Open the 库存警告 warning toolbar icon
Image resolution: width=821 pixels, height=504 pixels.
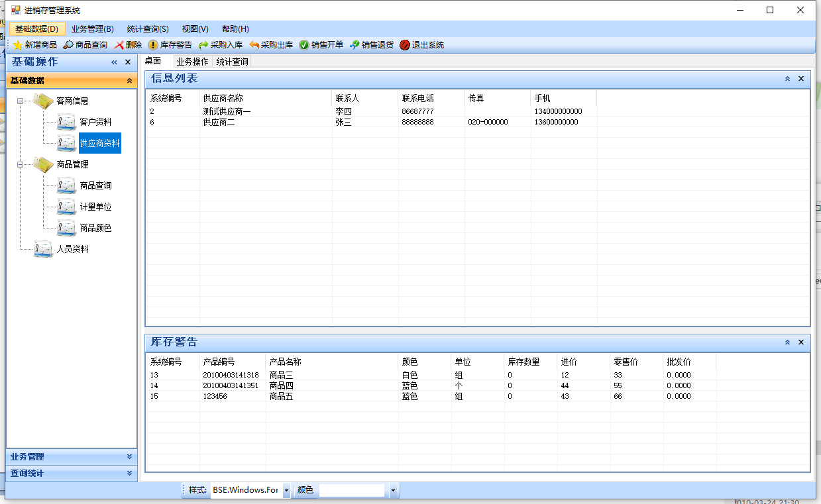click(x=153, y=45)
